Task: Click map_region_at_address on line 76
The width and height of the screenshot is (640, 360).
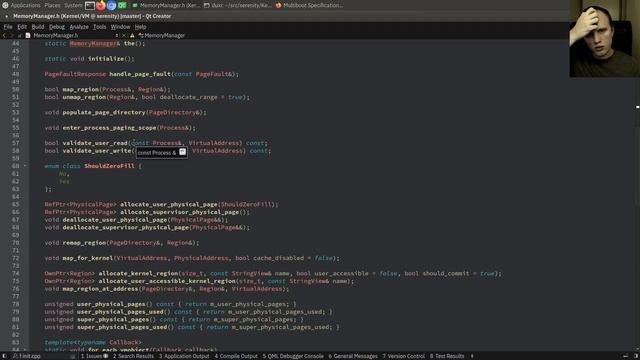Action: (x=100, y=289)
